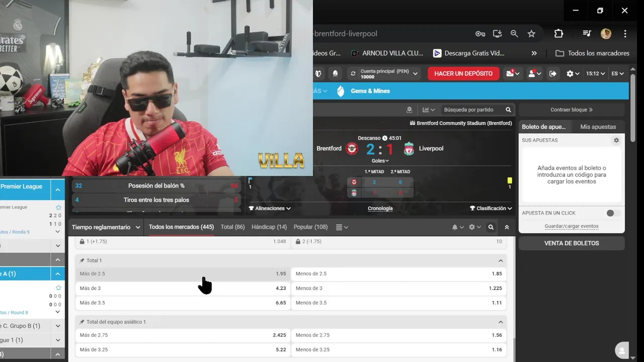The height and width of the screenshot is (362, 644).
Task: Click the shield icon in site header
Action: pyautogui.click(x=318, y=73)
